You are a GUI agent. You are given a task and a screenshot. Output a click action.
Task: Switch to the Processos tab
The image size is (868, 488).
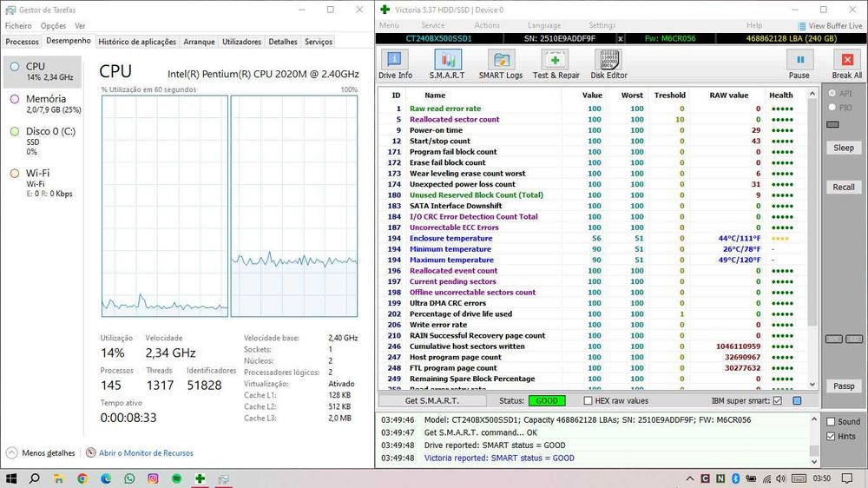pyautogui.click(x=23, y=42)
